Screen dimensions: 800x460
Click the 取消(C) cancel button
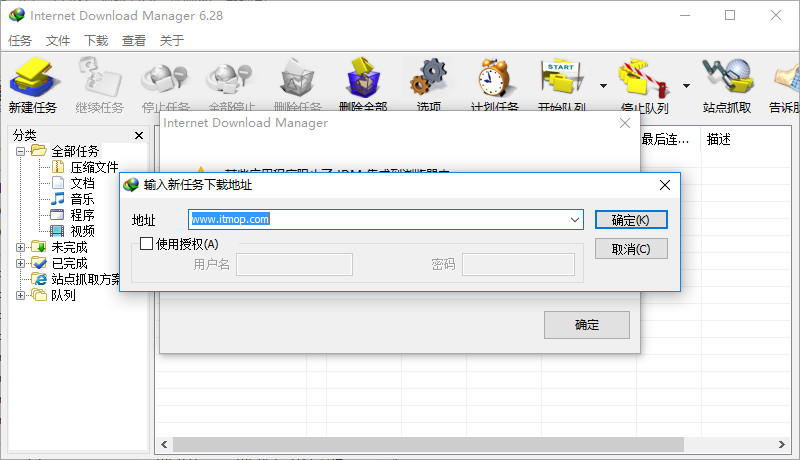pyautogui.click(x=631, y=249)
